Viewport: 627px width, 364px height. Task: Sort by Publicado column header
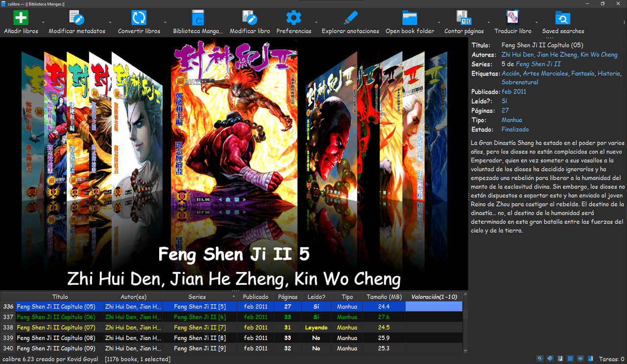click(x=256, y=296)
